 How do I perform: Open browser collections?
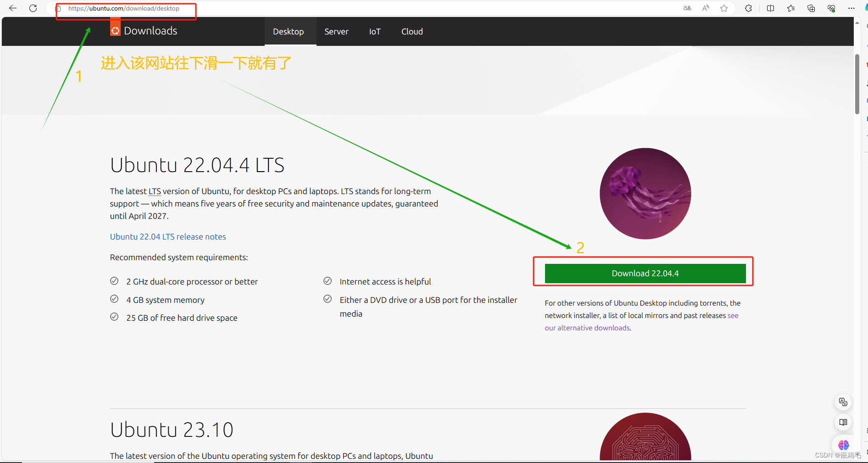click(x=811, y=8)
